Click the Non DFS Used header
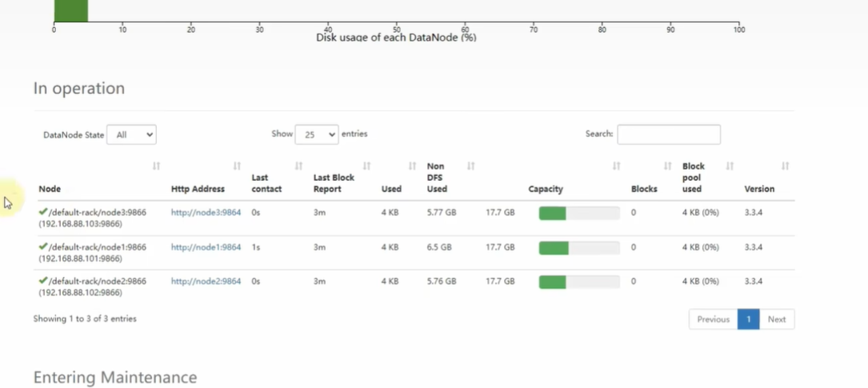 point(437,178)
